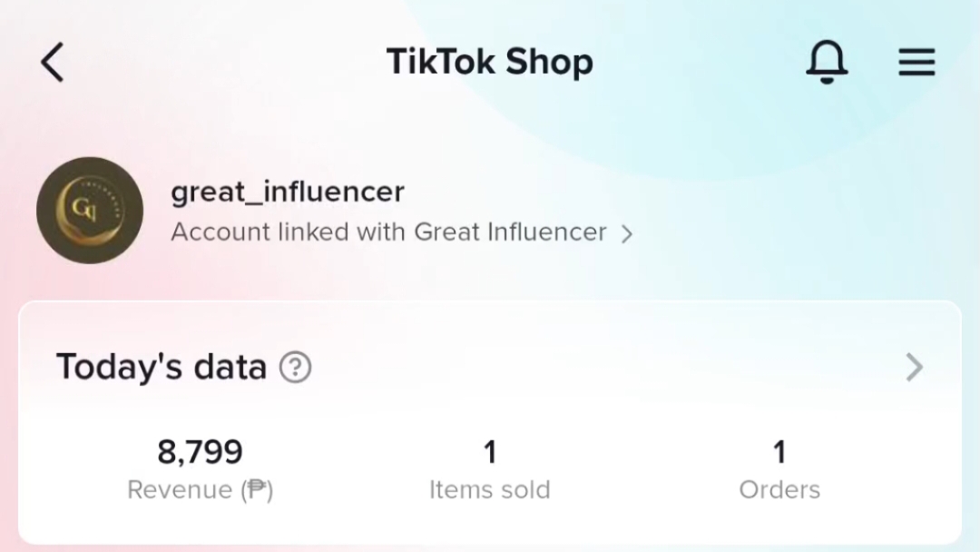Go back using the left arrow
Screen dimensions: 980x552
click(53, 62)
